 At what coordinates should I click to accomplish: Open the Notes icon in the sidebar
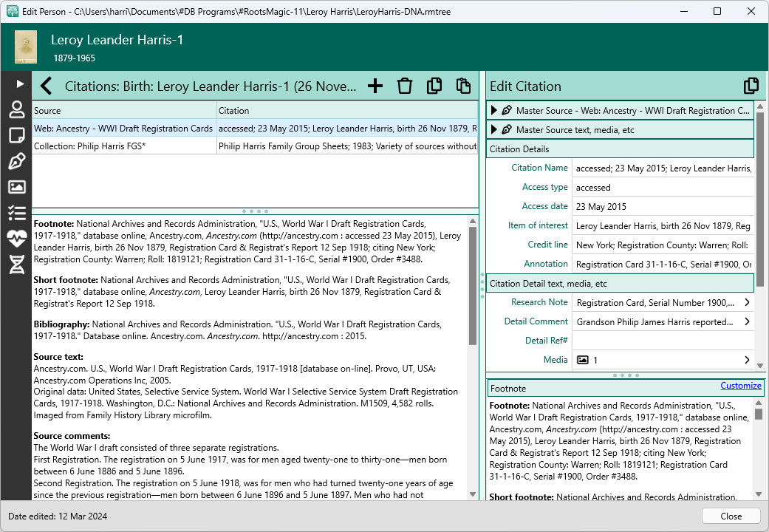tap(17, 135)
